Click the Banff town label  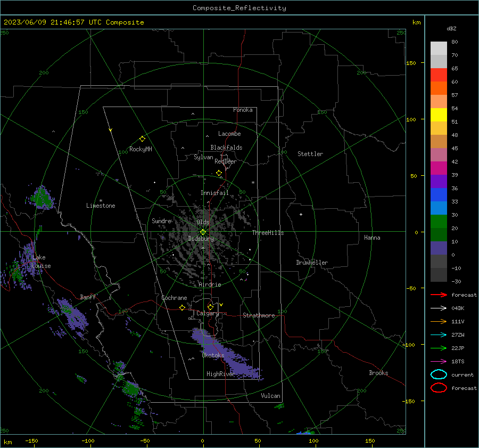(x=88, y=297)
